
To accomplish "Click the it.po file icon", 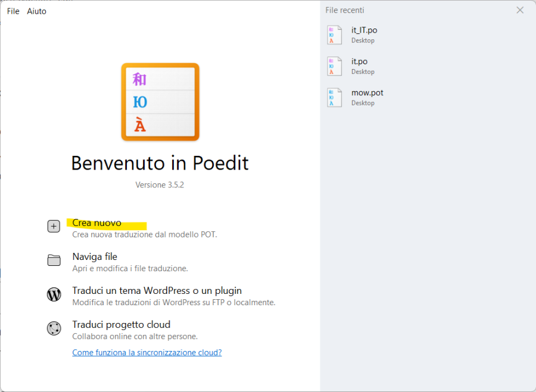I will [x=335, y=66].
